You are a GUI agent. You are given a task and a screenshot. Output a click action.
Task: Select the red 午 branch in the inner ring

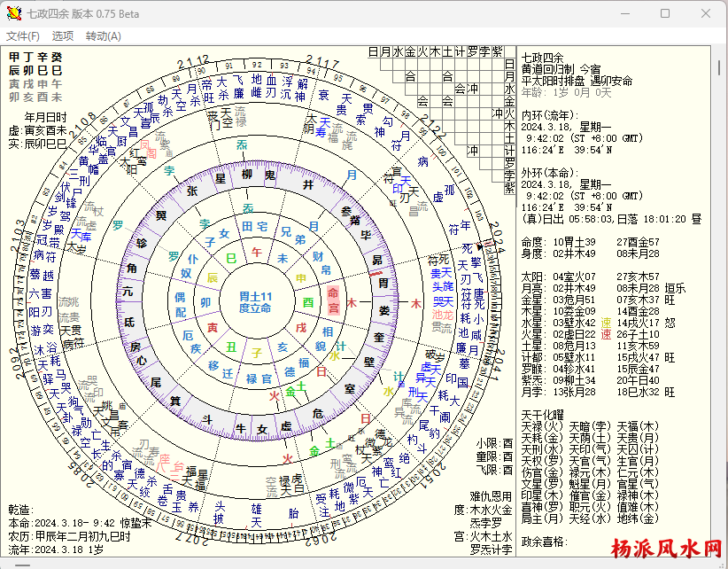[x=258, y=253]
